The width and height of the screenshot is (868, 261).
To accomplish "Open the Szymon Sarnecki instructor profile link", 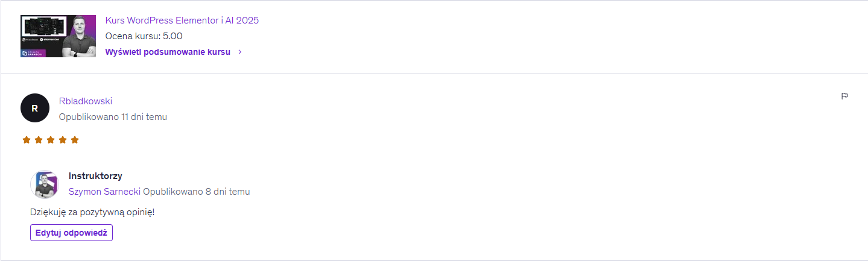I will (x=104, y=192).
